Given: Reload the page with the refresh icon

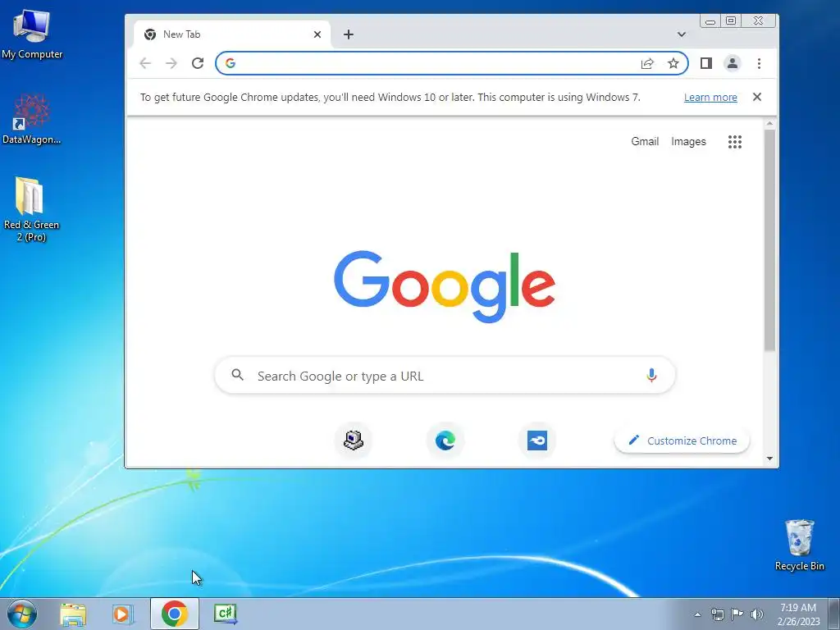Looking at the screenshot, I should click(x=198, y=63).
